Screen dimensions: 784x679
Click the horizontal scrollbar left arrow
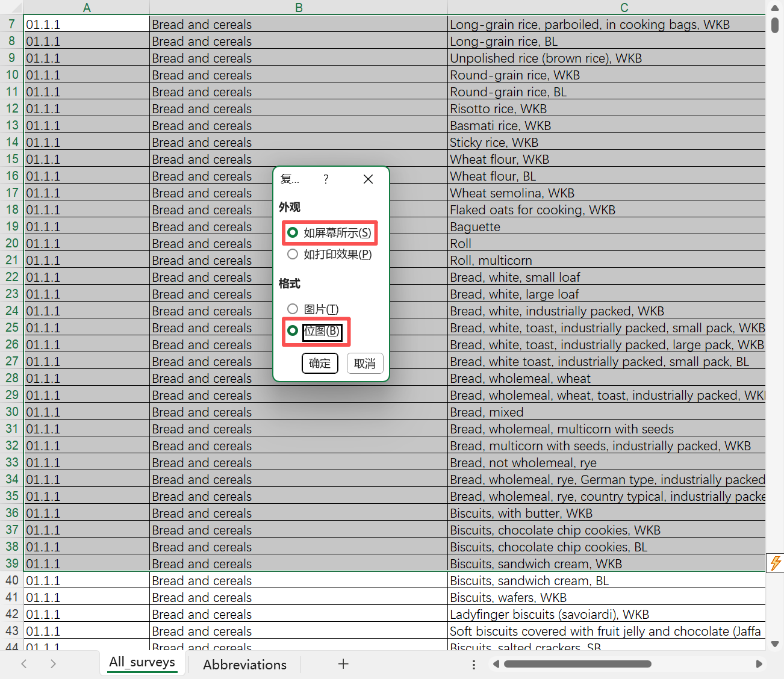click(x=496, y=664)
